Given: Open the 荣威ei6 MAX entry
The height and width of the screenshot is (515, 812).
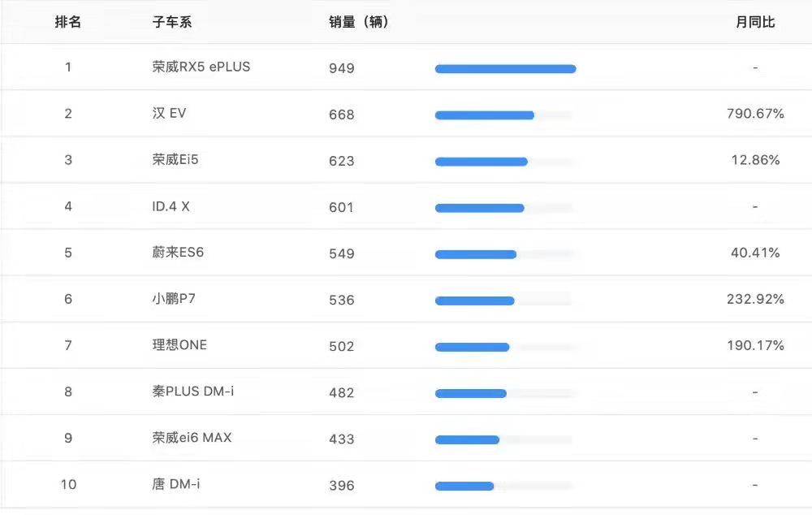Looking at the screenshot, I should [192, 438].
